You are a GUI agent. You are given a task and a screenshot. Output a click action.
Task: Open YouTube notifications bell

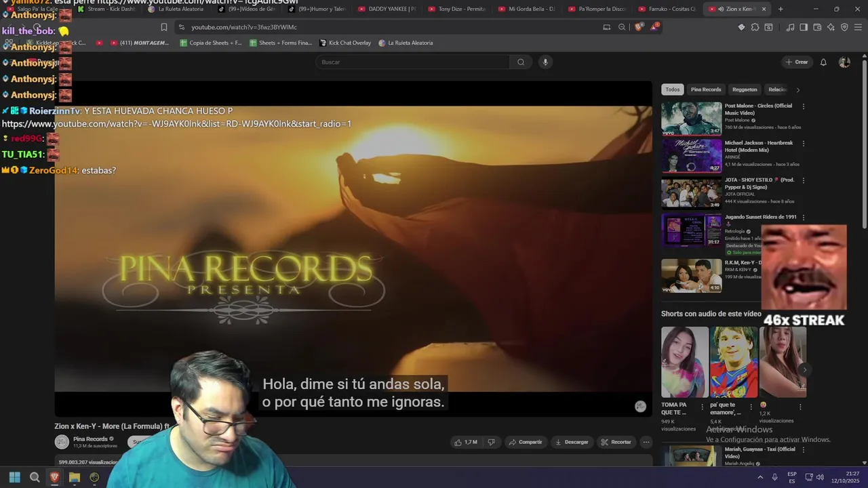[823, 62]
